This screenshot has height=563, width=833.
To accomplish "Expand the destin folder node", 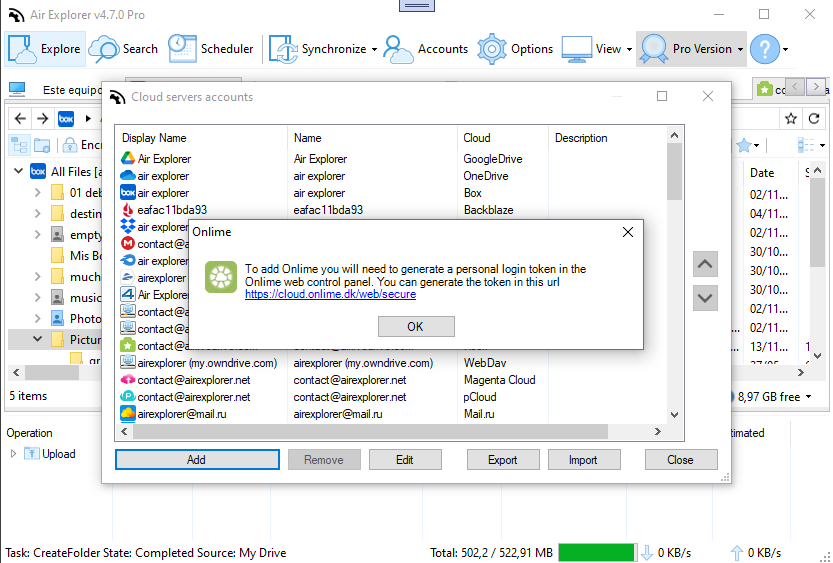I will point(37,214).
